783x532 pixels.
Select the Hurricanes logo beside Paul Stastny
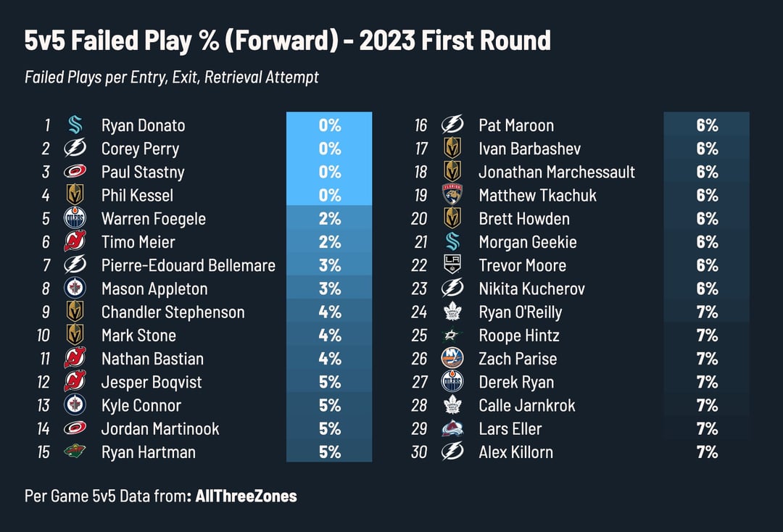tap(75, 172)
